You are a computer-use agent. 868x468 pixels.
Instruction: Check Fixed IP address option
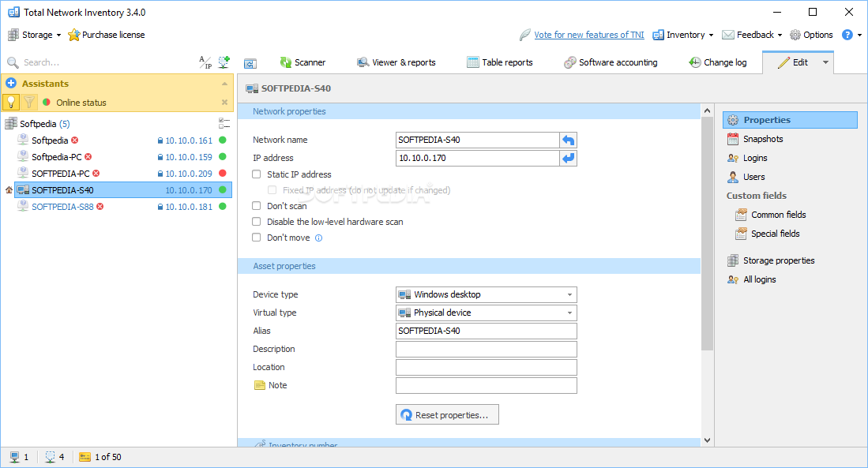272,190
